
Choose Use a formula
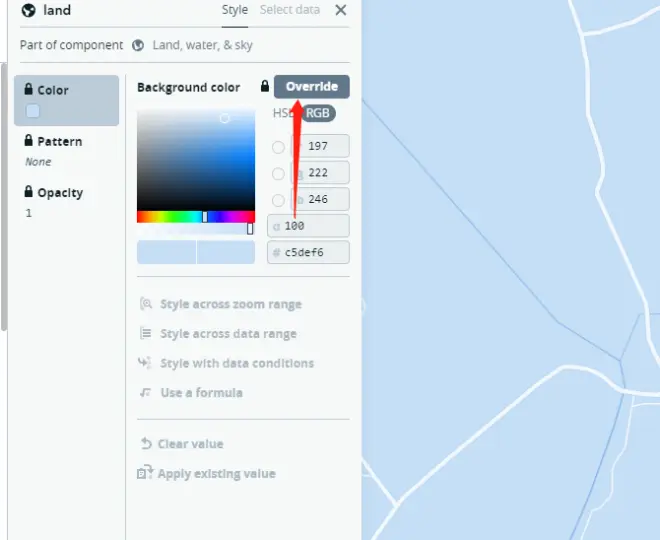click(x=202, y=393)
